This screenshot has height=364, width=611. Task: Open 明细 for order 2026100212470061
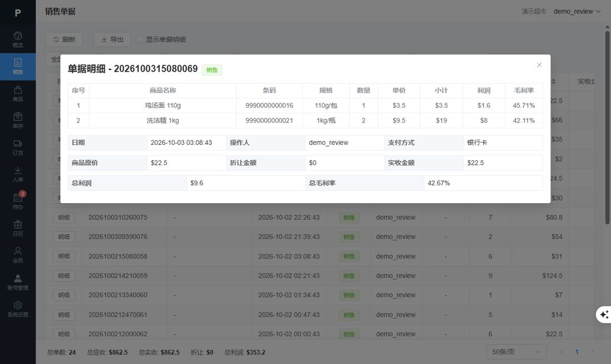pos(64,315)
